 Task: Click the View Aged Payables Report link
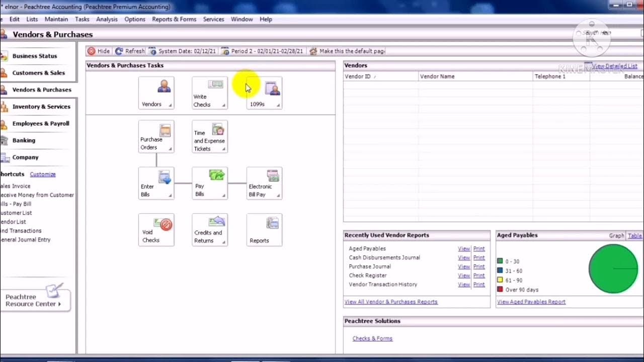pos(531,302)
